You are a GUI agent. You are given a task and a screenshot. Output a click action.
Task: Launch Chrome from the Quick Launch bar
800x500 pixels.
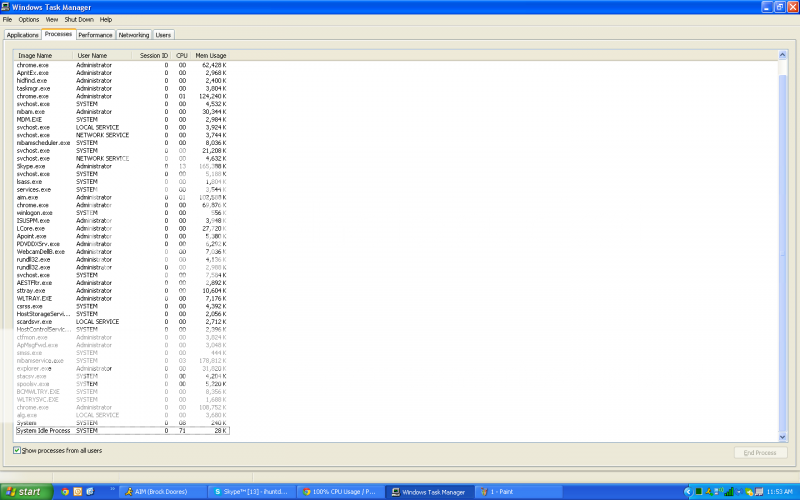[x=65, y=492]
